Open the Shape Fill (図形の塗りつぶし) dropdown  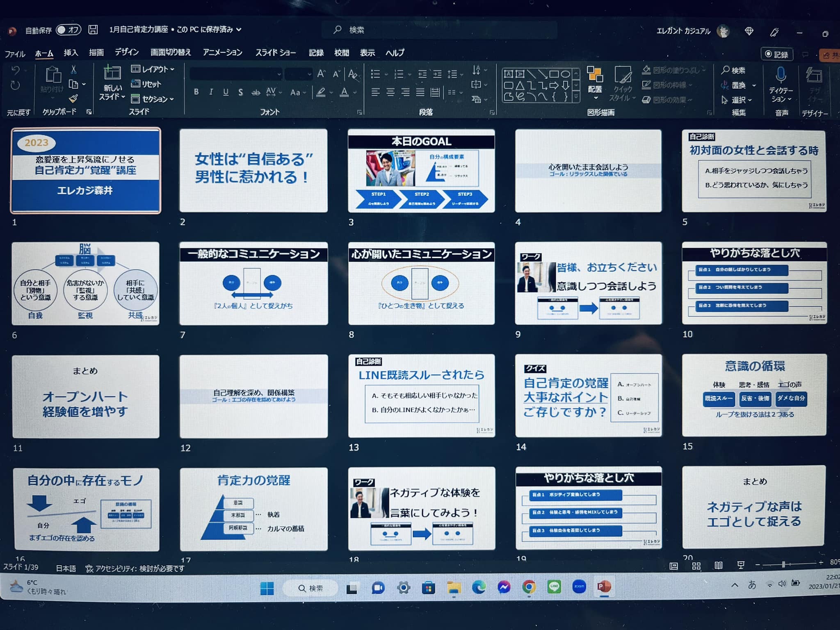tap(673, 70)
